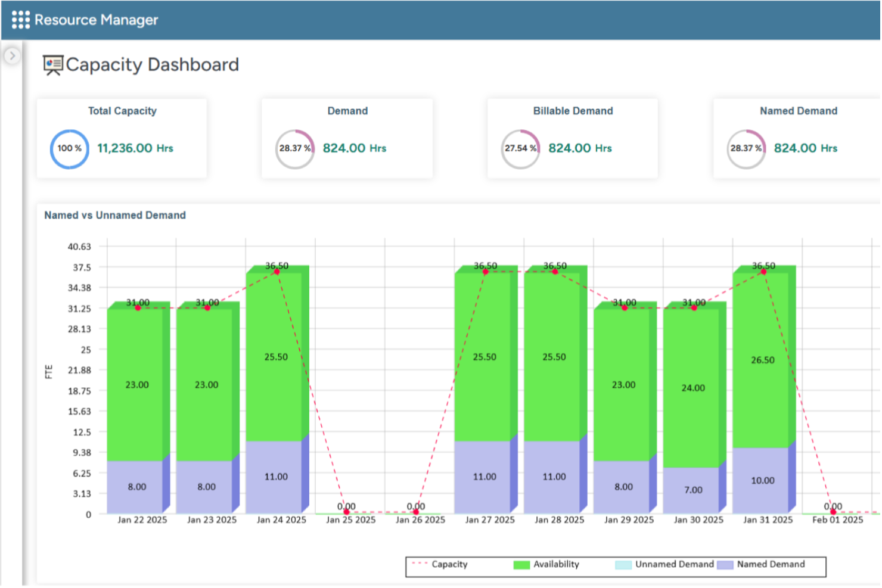Expand the collapsed sidebar chevron
The image size is (882, 588).
12,56
